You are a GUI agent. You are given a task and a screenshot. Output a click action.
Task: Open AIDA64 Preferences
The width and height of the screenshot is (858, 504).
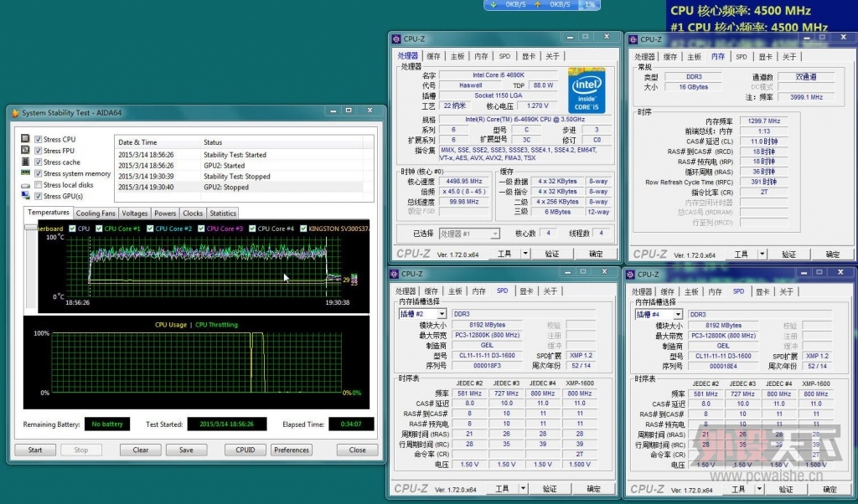(292, 450)
